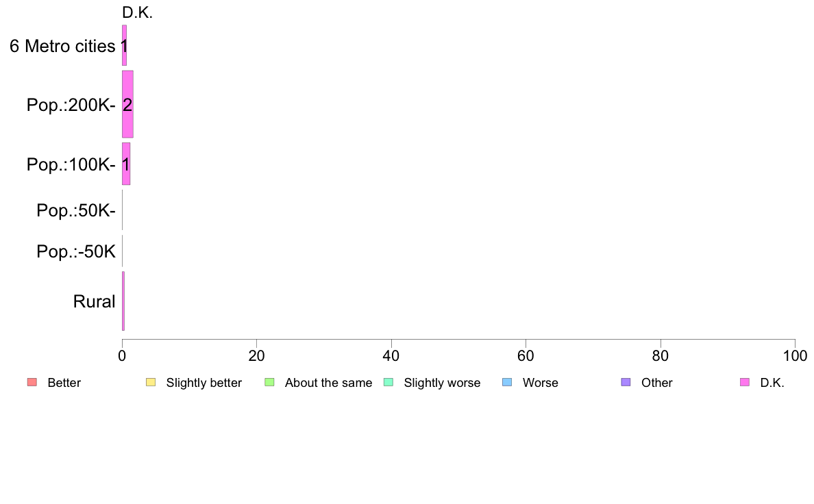Select the Pop.:100K- bar segment
Screen dimensions: 814x504
click(x=126, y=164)
